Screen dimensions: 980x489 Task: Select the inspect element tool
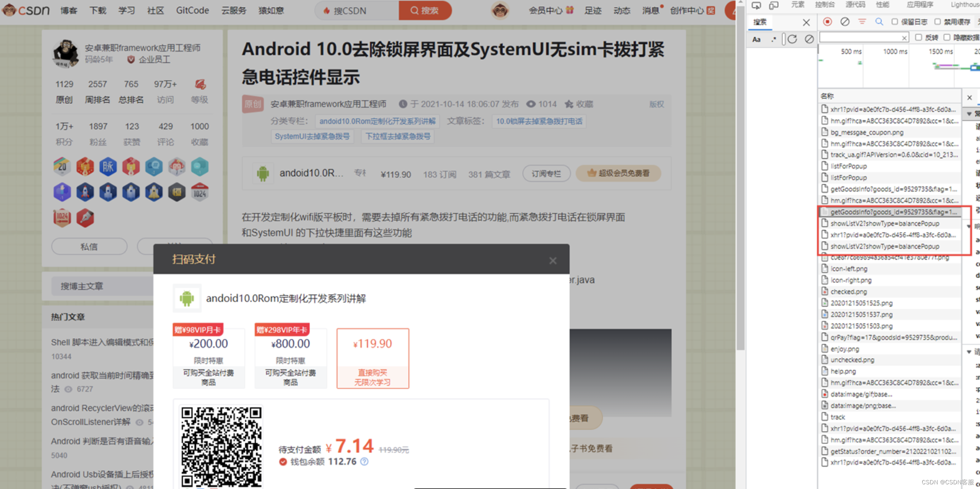[756, 5]
